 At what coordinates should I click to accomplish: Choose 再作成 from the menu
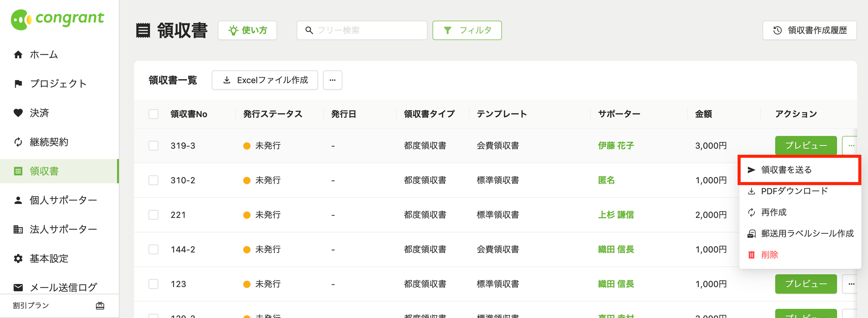coord(800,212)
